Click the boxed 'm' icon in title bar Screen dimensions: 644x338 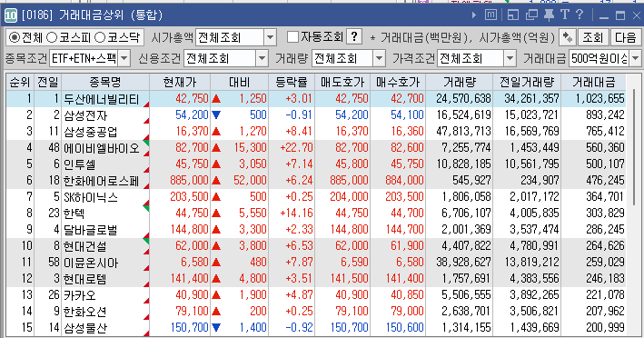[x=490, y=15]
